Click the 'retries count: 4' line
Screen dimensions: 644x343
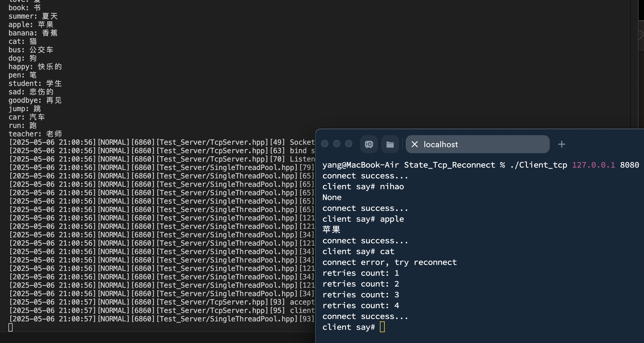(360, 305)
